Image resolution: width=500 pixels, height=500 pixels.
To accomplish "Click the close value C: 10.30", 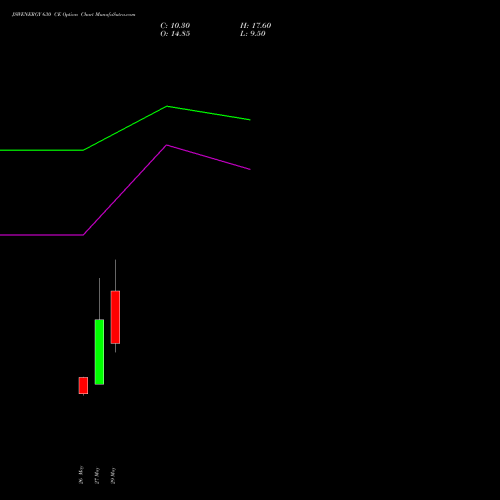I will pos(175,26).
